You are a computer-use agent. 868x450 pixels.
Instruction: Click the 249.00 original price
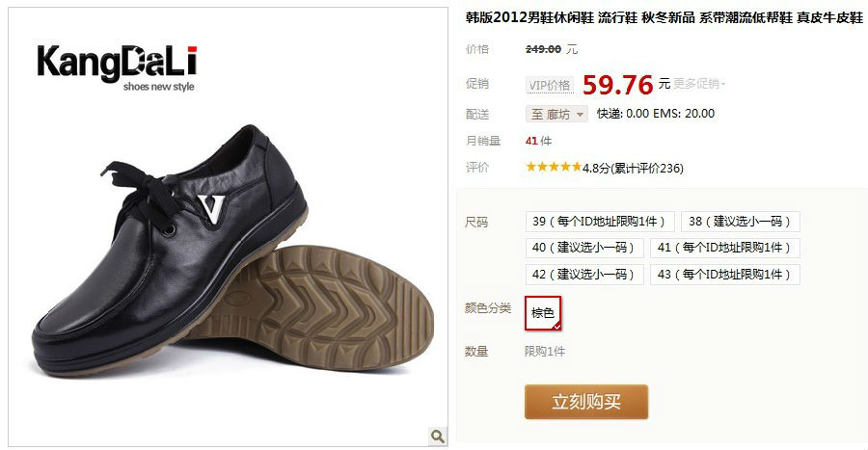543,49
